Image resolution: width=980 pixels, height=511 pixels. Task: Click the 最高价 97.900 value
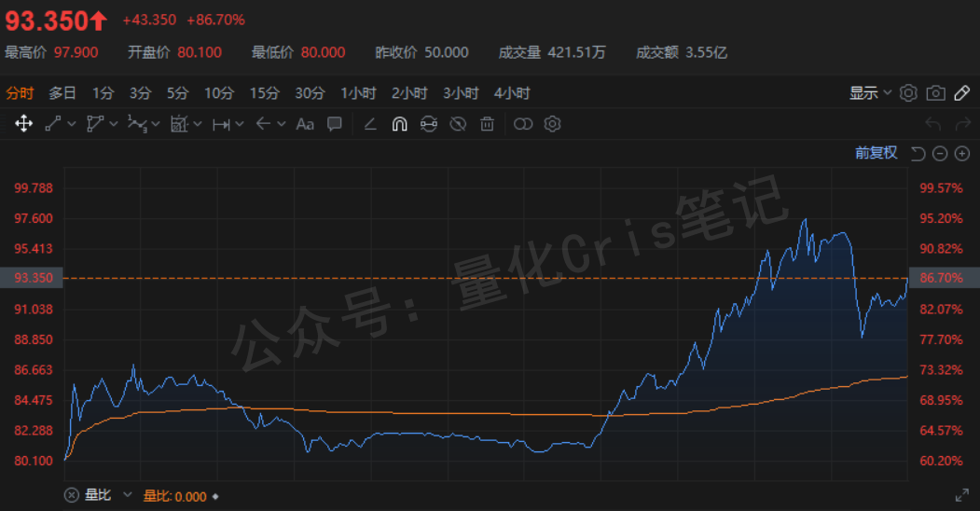click(x=76, y=52)
